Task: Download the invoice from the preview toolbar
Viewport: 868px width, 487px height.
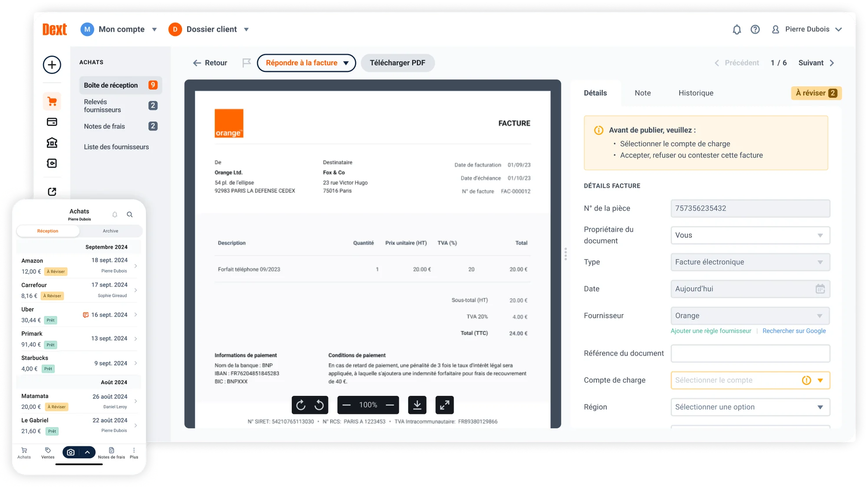Action: 417,405
